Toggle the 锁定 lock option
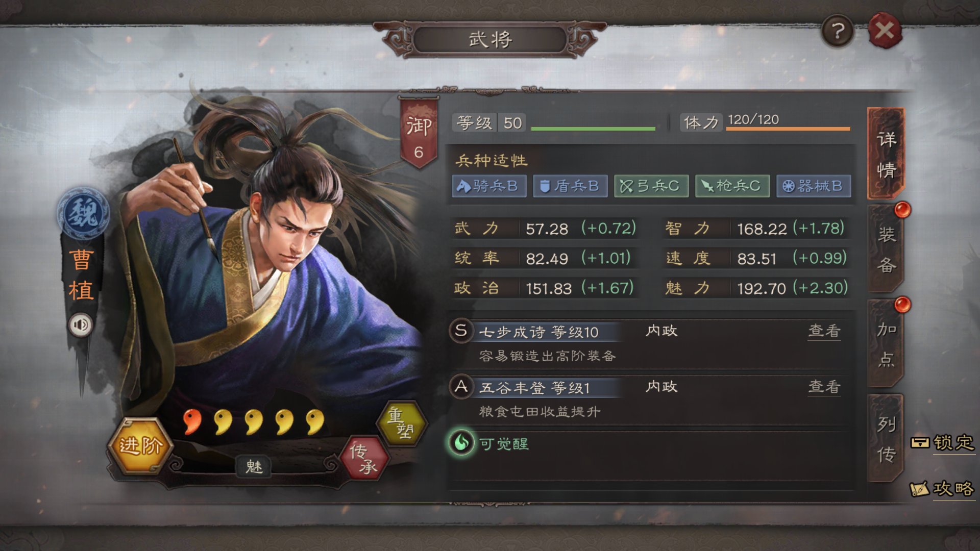Screen dimensions: 980x551 pos(943,443)
